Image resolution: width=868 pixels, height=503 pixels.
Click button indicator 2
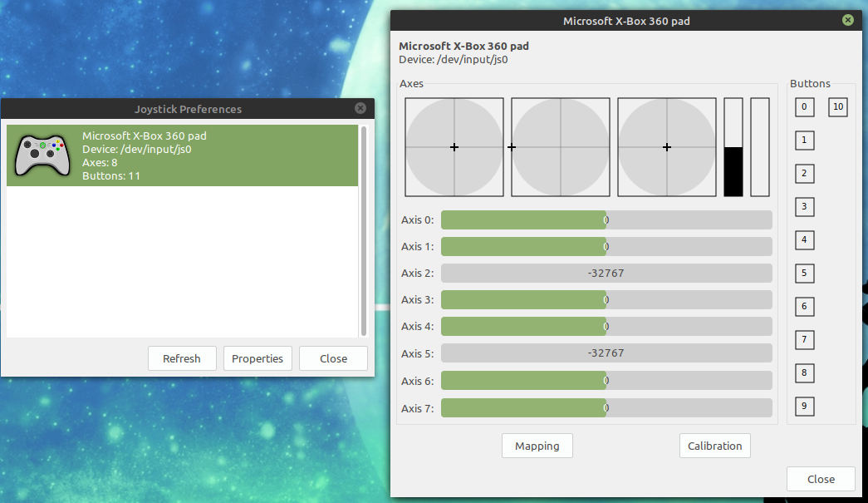(x=804, y=174)
